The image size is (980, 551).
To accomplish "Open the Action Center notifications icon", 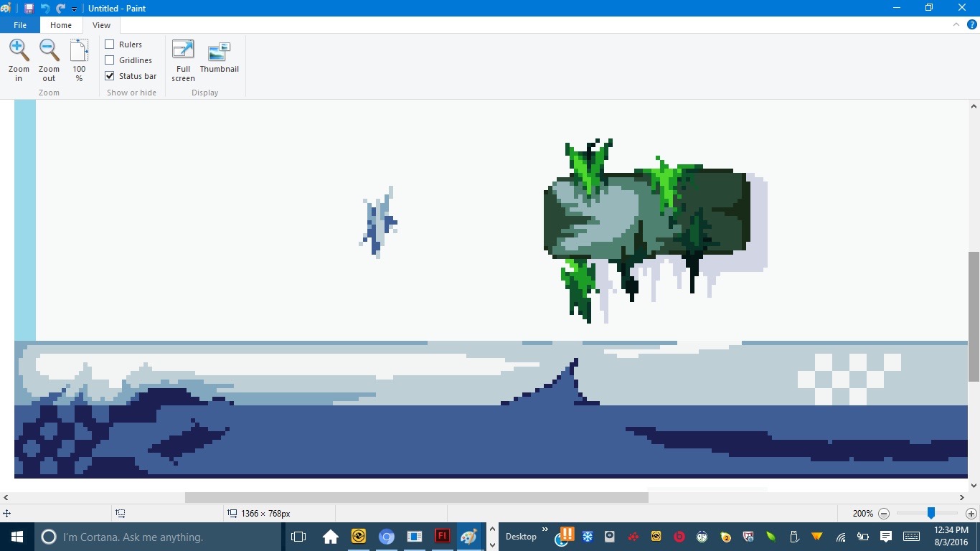I will [x=886, y=537].
